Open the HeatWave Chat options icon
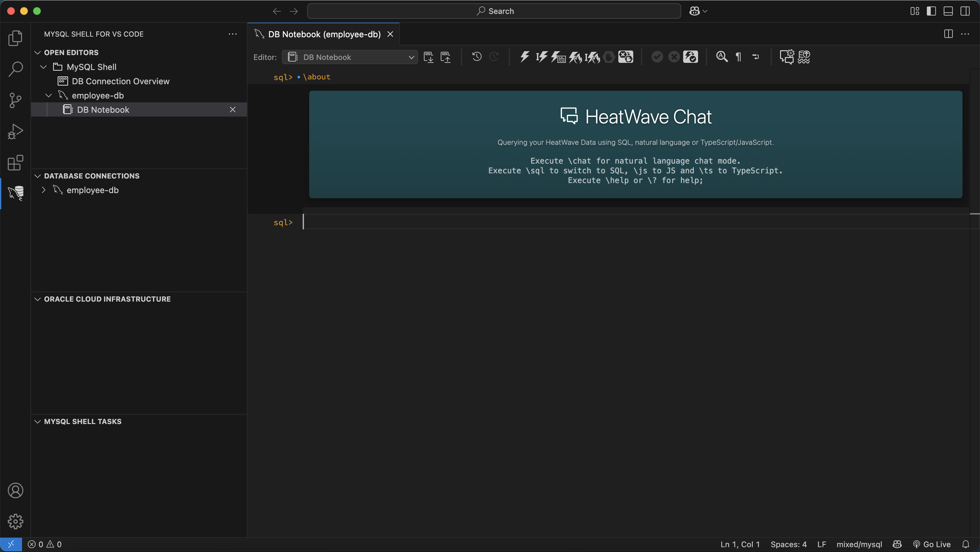The image size is (980, 552). [x=787, y=57]
